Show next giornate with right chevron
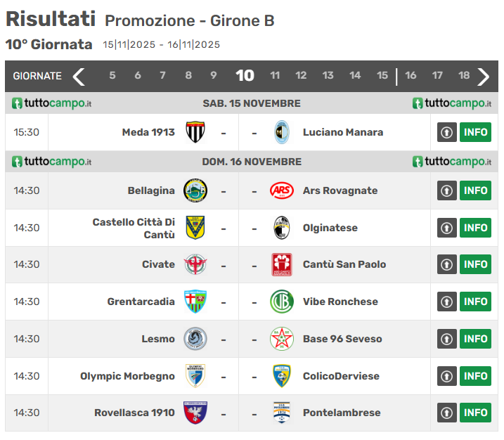This screenshot has width=504, height=440. (x=483, y=76)
